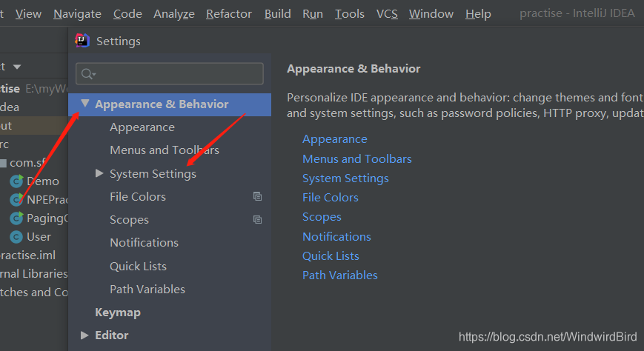The height and width of the screenshot is (351, 644).
Task: Open the Code menu
Action: (x=127, y=14)
